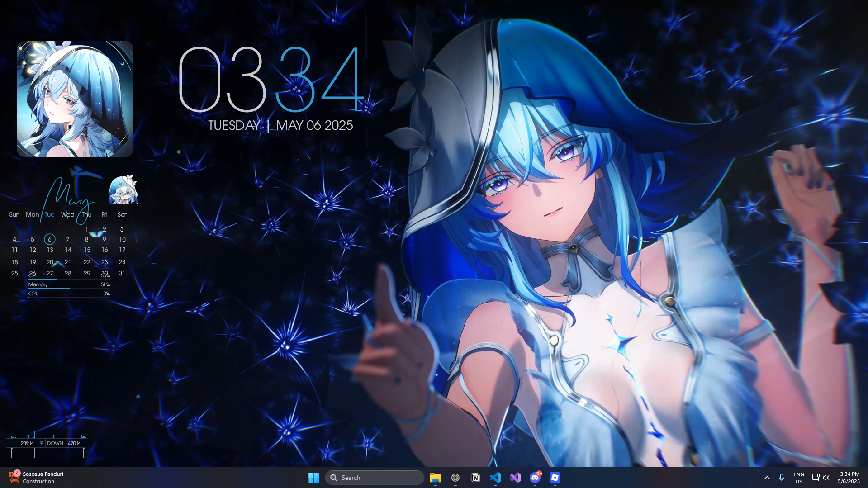
Task: Open the Roblox Studio taskbar icon
Action: tap(555, 478)
